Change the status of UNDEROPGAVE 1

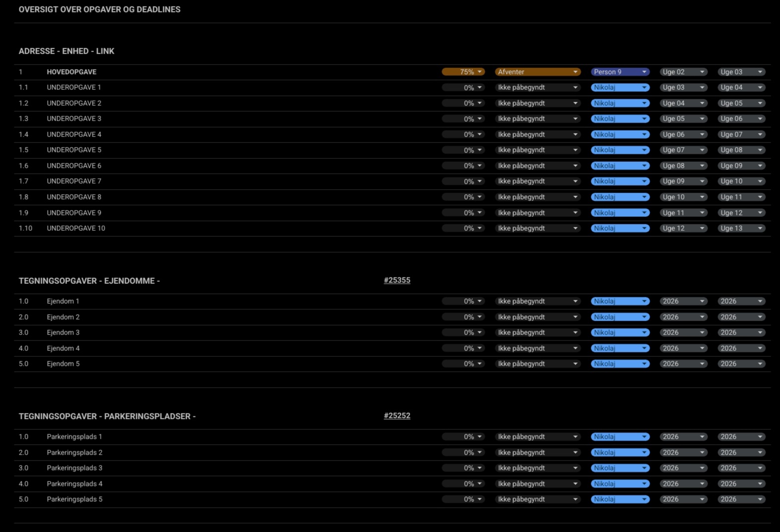538,87
